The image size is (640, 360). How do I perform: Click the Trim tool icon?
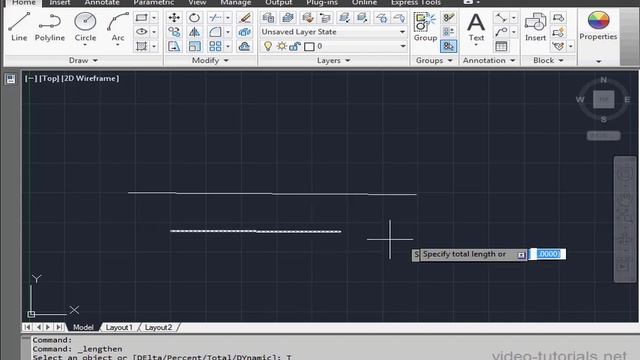pyautogui.click(x=215, y=18)
